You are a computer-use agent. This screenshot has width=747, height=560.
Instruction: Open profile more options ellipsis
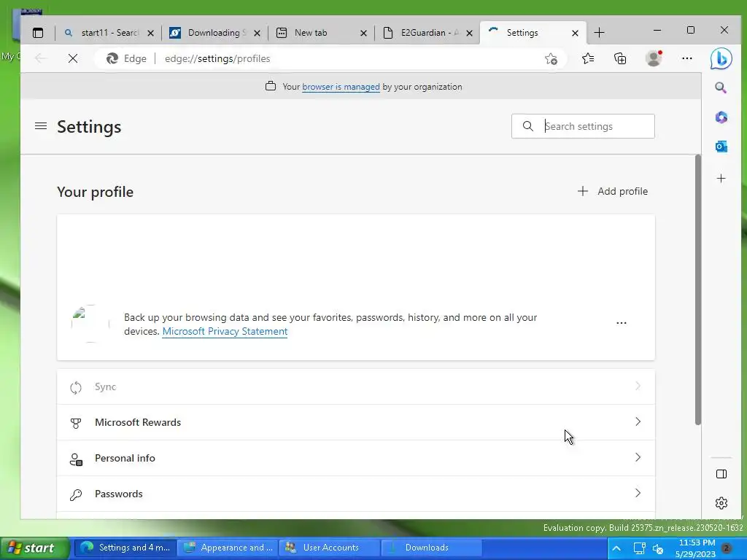622,323
